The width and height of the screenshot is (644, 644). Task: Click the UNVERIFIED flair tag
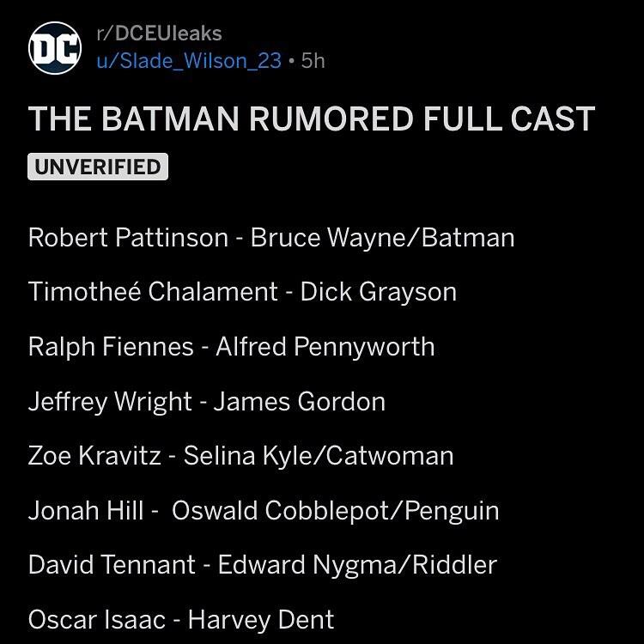tap(98, 167)
